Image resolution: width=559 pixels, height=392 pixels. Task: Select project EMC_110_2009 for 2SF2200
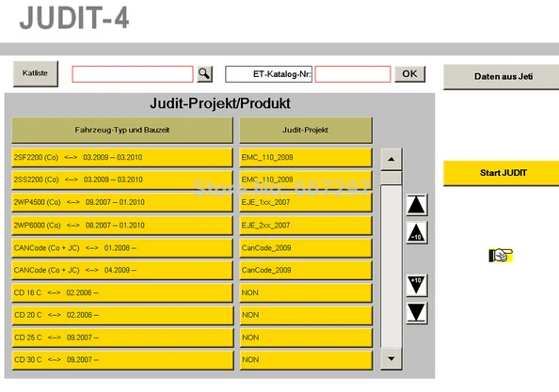point(306,157)
